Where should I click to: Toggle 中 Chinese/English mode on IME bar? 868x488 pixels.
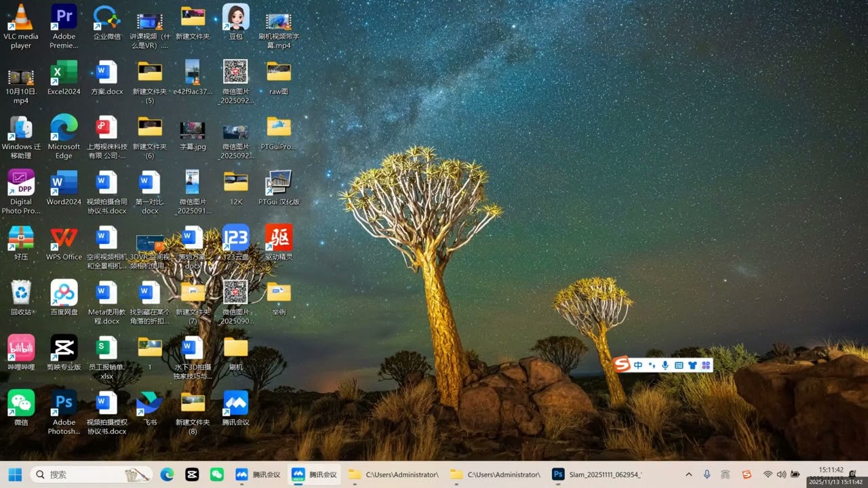click(638, 365)
